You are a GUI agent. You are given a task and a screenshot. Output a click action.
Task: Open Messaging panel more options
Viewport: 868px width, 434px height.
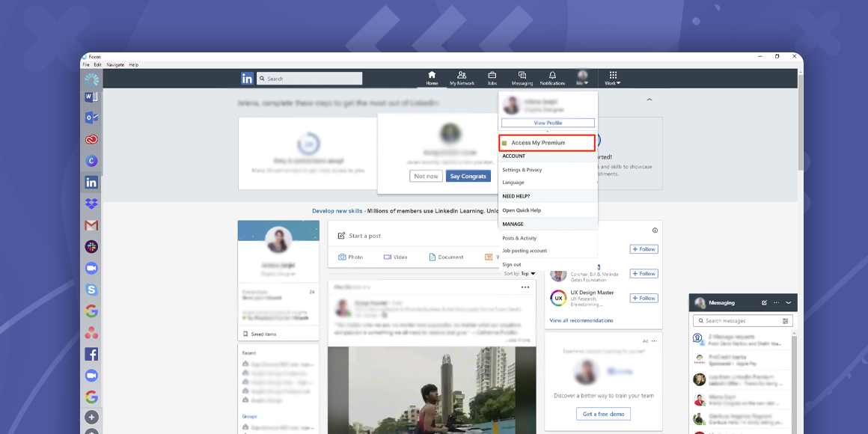[x=777, y=303]
